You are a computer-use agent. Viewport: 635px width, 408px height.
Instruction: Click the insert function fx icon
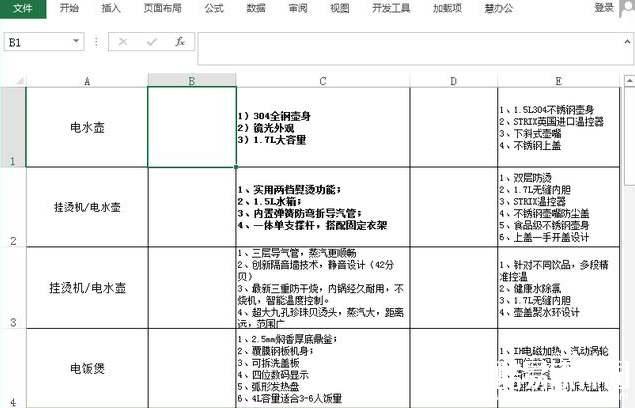click(x=180, y=41)
